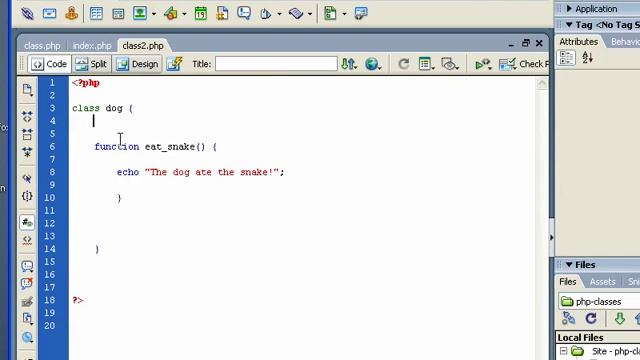Open the php-classes site dropdown

[x=600, y=302]
